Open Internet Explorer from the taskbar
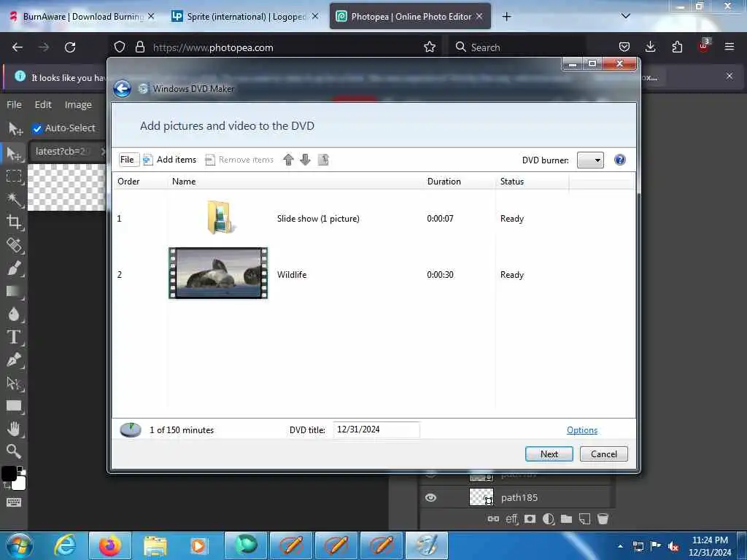Viewport: 747px width, 560px height. click(65, 545)
